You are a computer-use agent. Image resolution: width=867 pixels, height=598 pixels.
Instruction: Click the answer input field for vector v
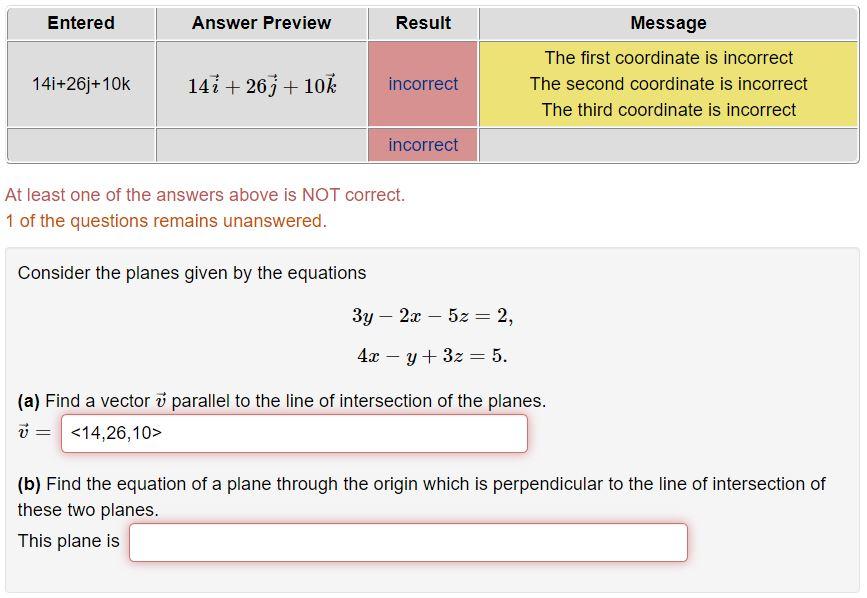point(295,433)
